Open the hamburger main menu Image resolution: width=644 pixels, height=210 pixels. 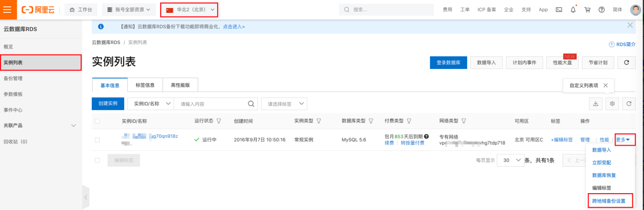(x=8, y=10)
